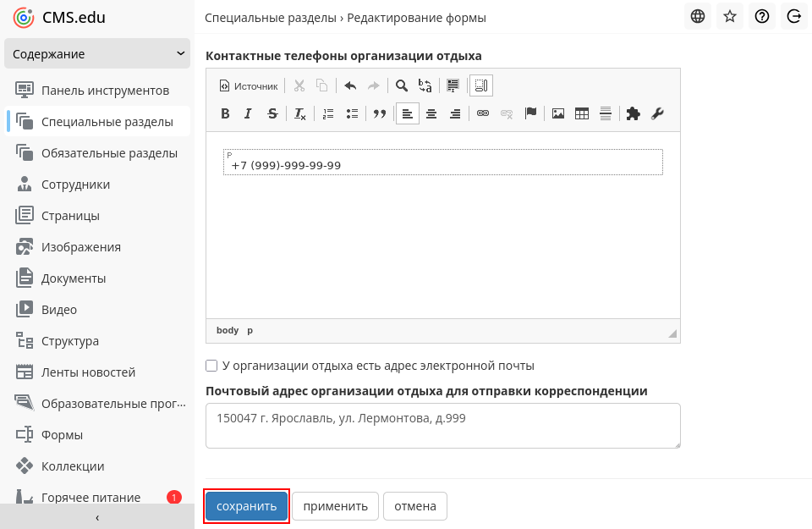Viewport: 812px width, 529px height.
Task: Insert a table in the editor
Action: 582,114
